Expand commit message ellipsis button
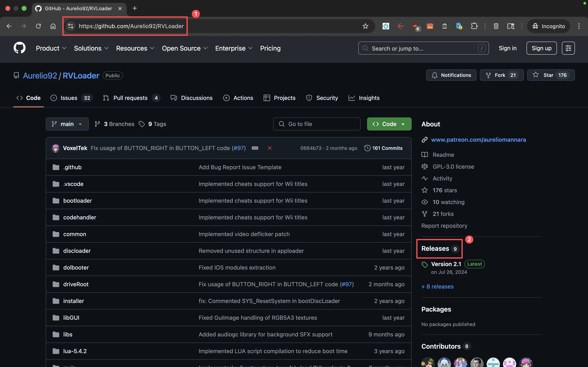 tap(255, 148)
